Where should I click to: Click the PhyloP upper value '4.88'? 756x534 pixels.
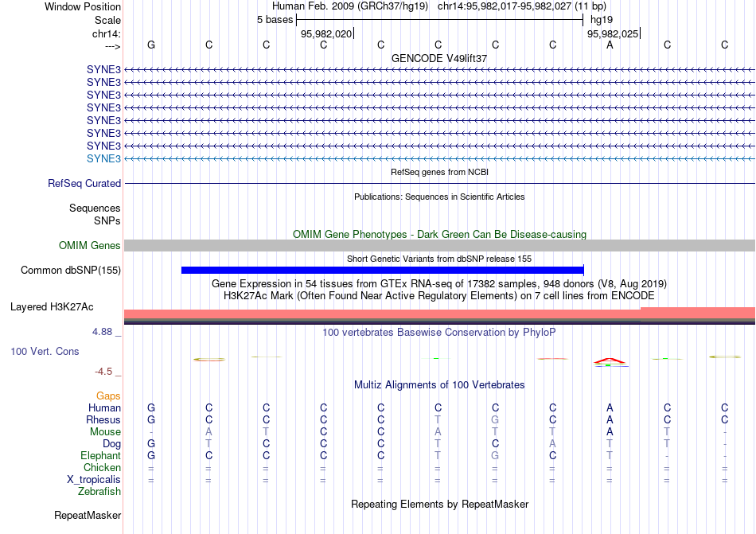coord(102,332)
